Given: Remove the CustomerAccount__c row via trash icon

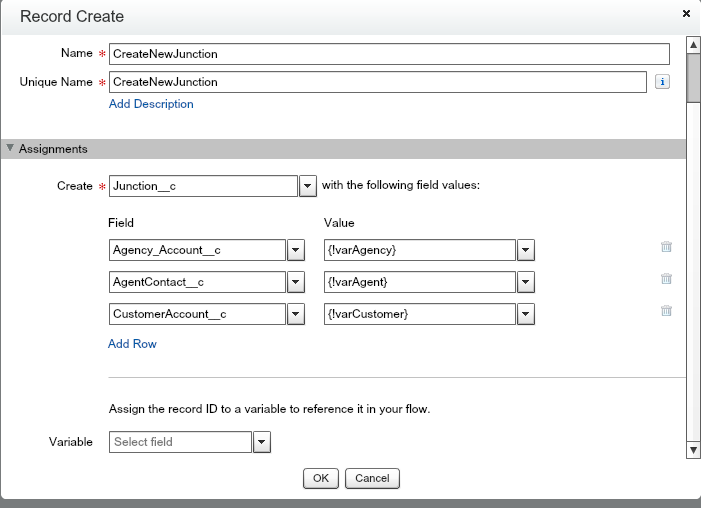Looking at the screenshot, I should (x=666, y=311).
